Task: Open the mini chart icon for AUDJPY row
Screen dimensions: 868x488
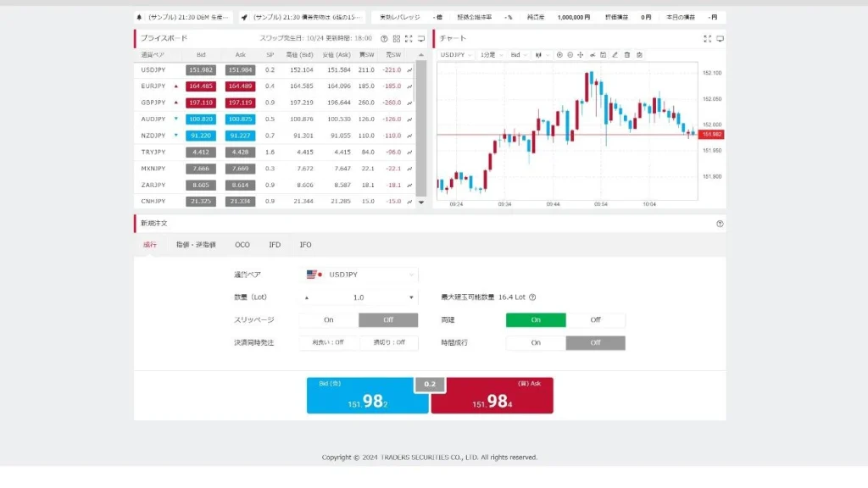Action: pyautogui.click(x=409, y=119)
